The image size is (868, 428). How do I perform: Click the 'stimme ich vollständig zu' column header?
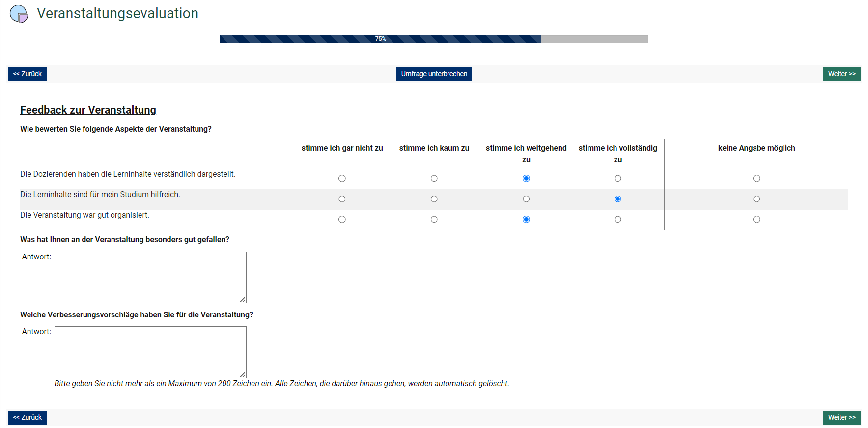(x=617, y=154)
